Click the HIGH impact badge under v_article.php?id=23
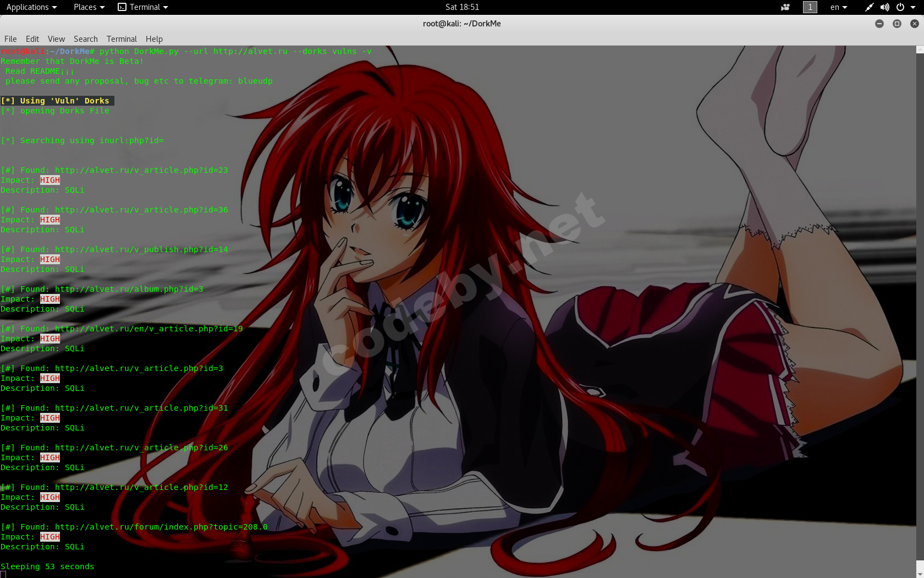This screenshot has height=578, width=924. [50, 180]
